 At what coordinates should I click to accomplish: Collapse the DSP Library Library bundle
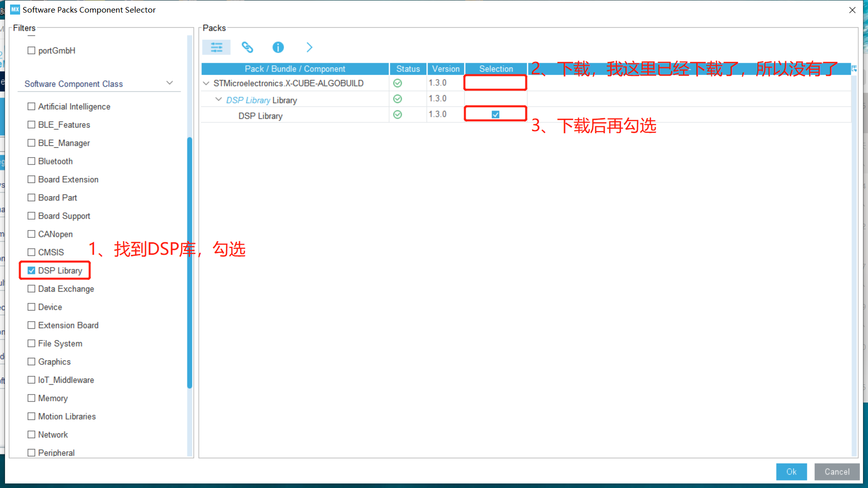219,99
